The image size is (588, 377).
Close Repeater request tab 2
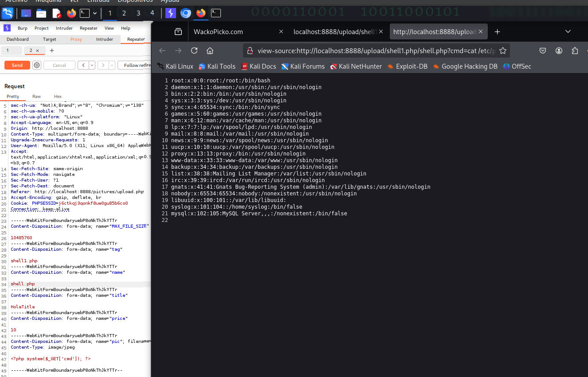38,51
